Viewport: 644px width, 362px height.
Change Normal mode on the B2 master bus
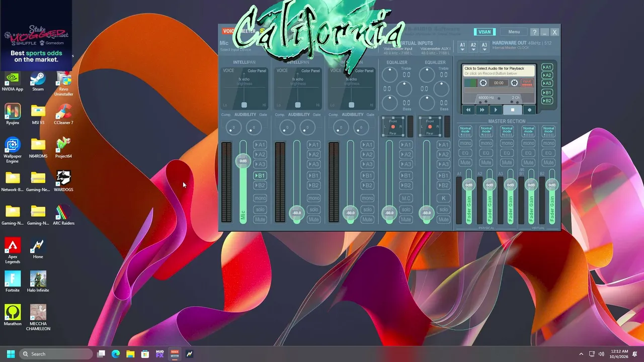click(x=548, y=131)
